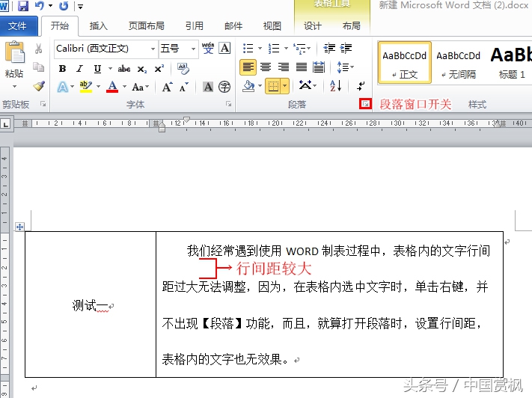Toggle character shading A icon
The height and width of the screenshot is (398, 532).
pos(208,88)
